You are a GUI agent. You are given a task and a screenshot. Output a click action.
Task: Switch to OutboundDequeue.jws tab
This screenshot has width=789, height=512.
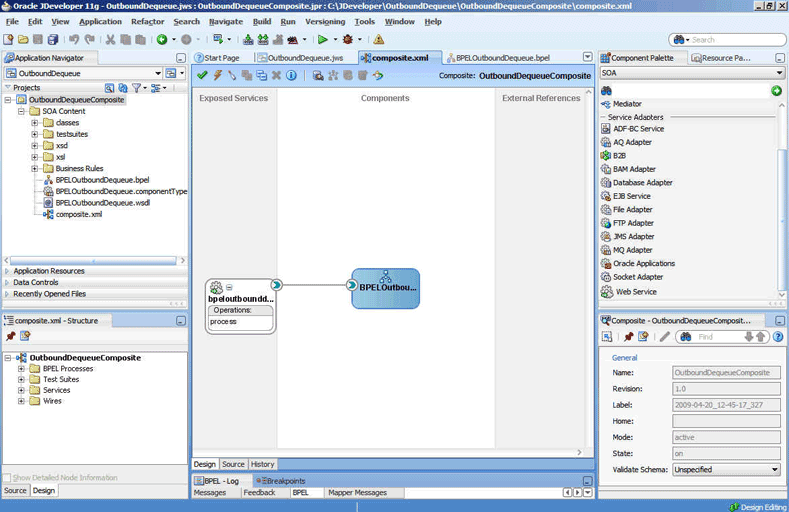pyautogui.click(x=300, y=58)
